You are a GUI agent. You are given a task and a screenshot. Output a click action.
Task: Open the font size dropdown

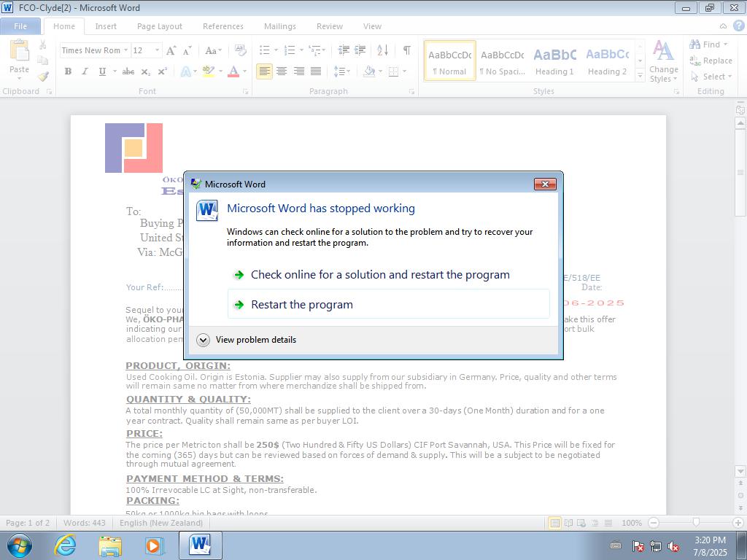pyautogui.click(x=158, y=50)
